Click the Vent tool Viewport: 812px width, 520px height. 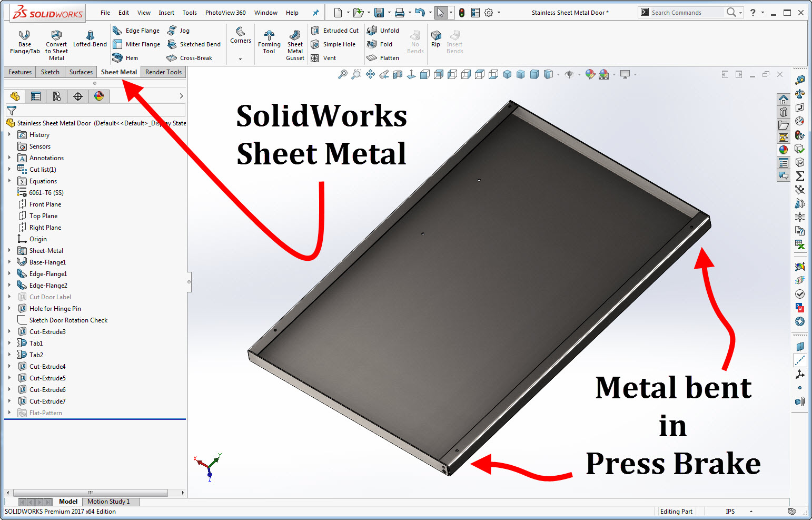pyautogui.click(x=323, y=58)
